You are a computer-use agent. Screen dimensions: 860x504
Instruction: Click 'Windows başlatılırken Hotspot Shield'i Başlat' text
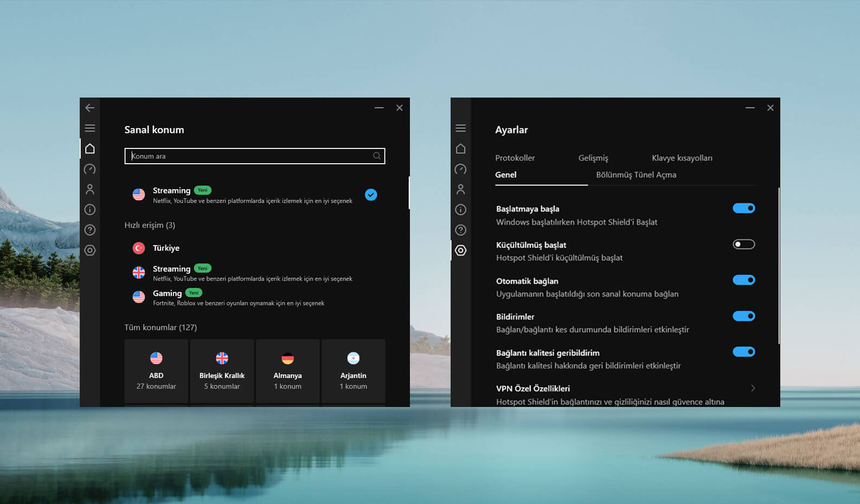[576, 222]
